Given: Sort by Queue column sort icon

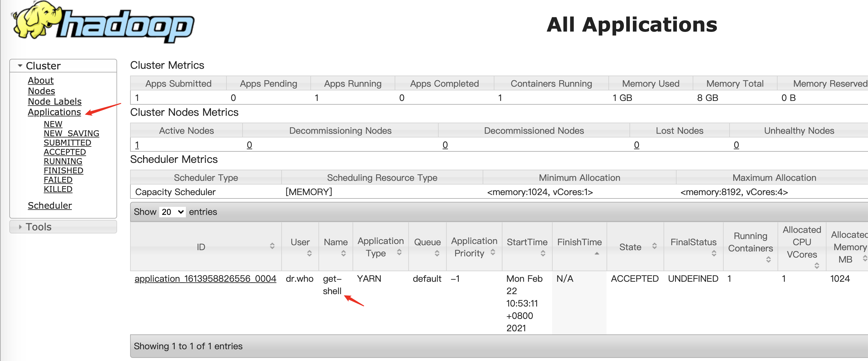Looking at the screenshot, I should (x=437, y=253).
